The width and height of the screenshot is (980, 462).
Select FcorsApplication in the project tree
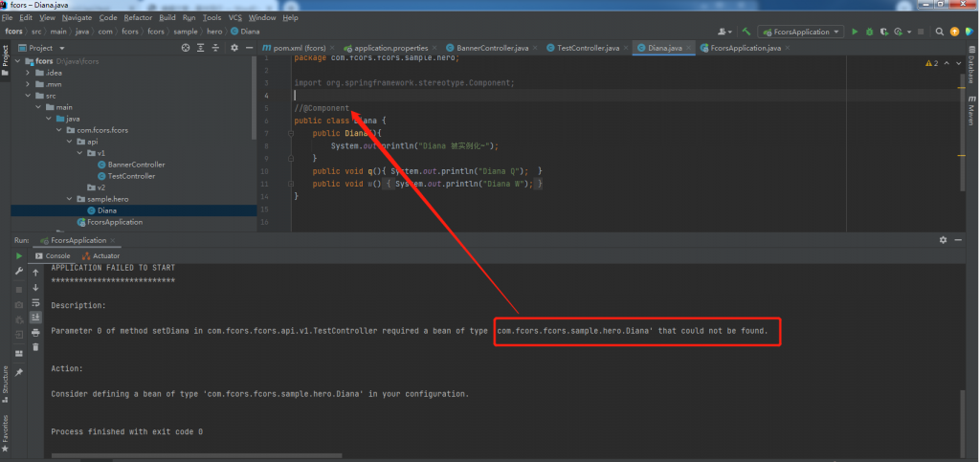coord(115,222)
